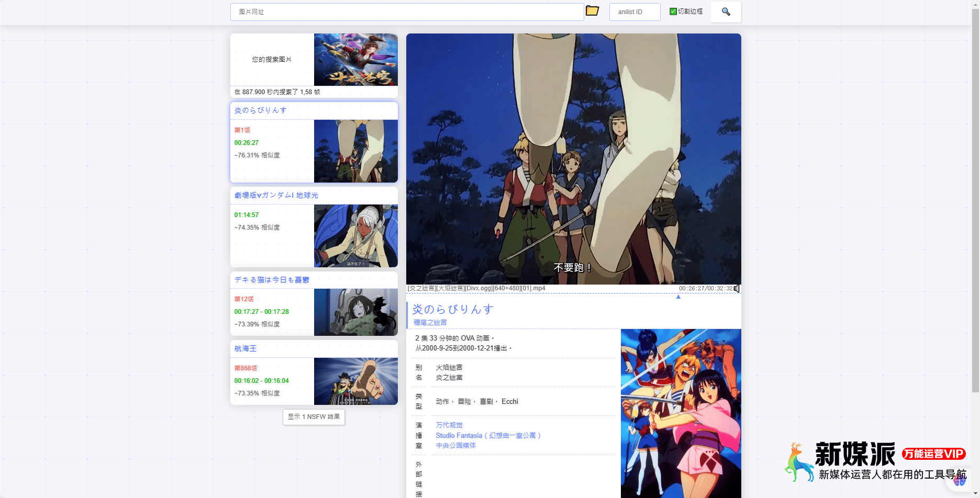
Task: Open the 万代视觉 studio link
Action: click(x=449, y=425)
